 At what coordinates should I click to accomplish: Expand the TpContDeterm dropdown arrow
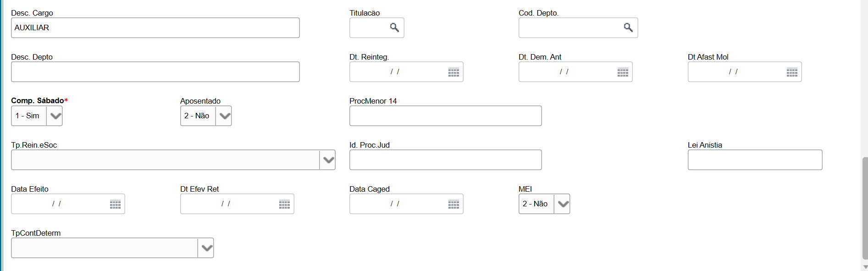206,248
